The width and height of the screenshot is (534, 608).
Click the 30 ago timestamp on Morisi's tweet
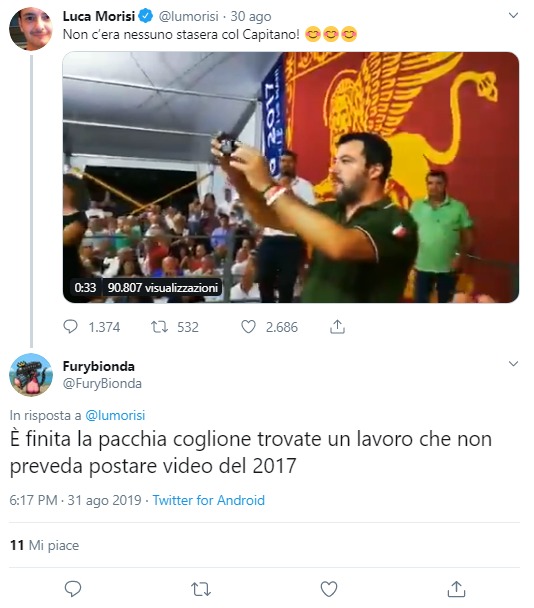click(251, 16)
